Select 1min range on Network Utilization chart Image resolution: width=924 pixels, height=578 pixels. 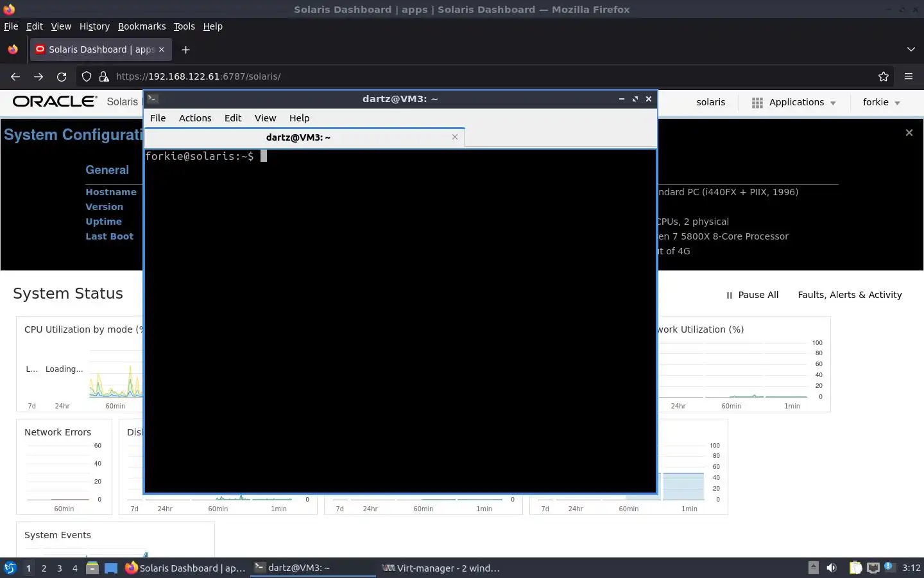tap(792, 406)
